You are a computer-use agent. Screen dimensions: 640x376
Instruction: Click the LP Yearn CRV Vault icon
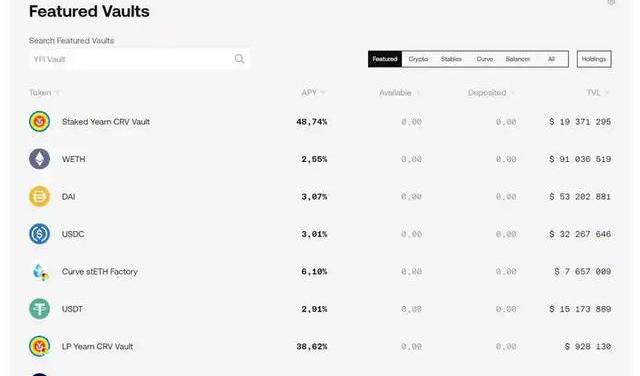[40, 346]
